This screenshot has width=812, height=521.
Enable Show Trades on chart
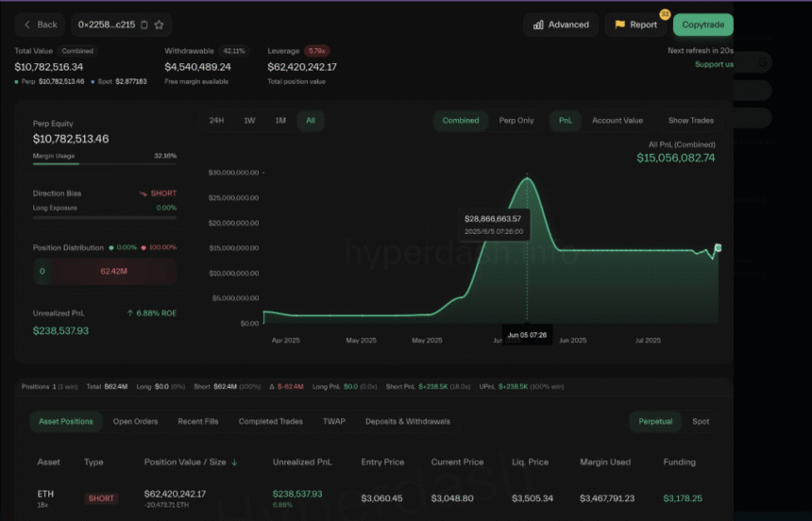click(x=691, y=121)
